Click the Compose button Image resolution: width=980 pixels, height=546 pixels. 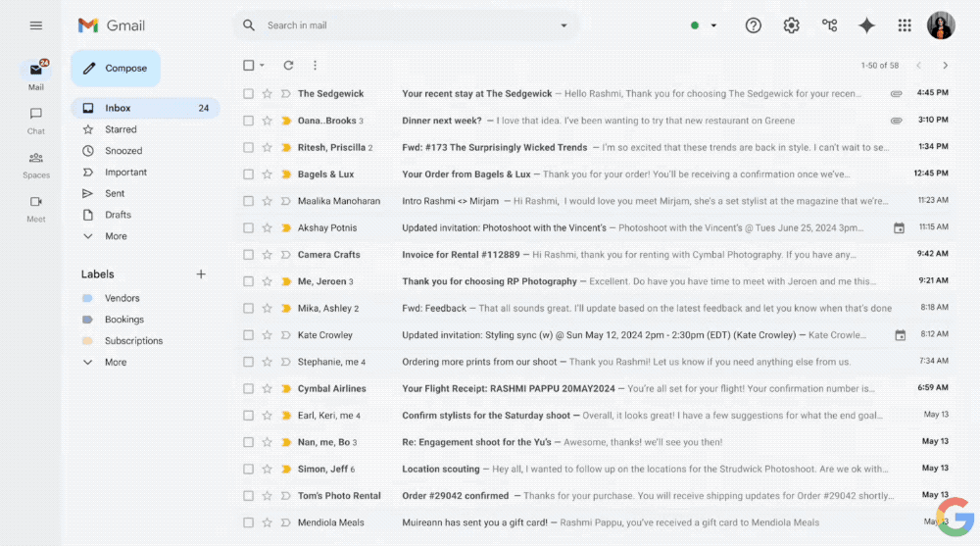coord(116,69)
